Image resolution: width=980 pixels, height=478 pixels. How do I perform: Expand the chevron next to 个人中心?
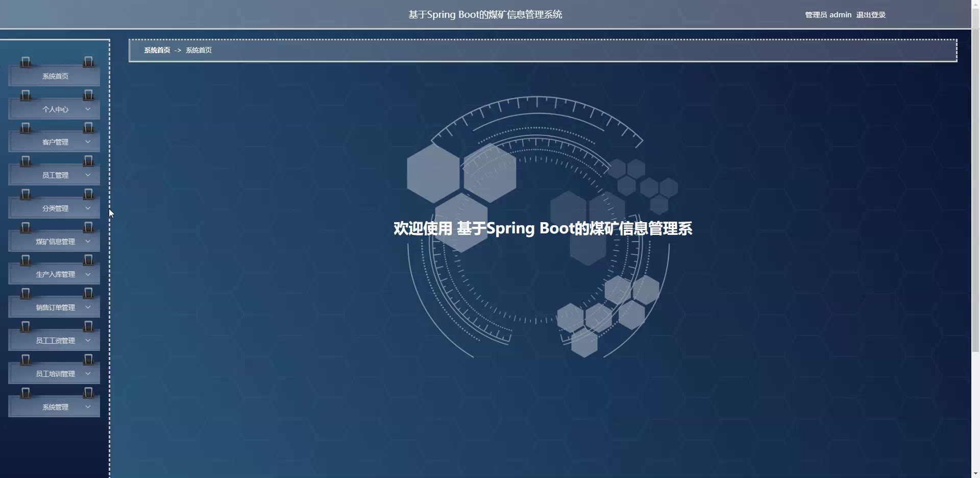(88, 109)
